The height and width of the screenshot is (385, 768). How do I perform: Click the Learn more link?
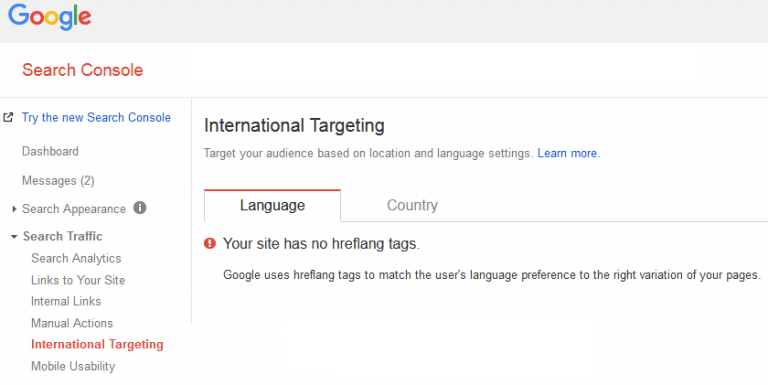tap(567, 153)
